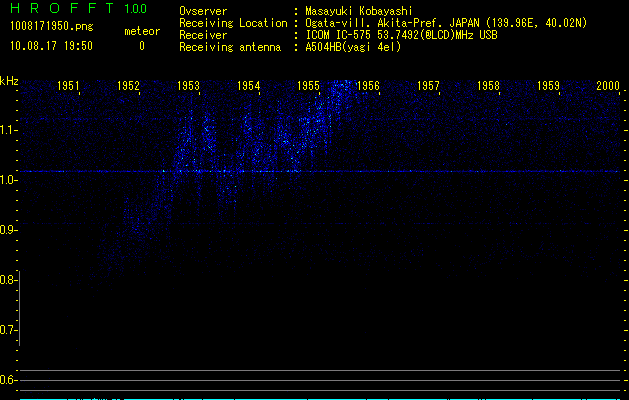Click the 1954 time marker
This screenshot has height=400, width=629.
coord(248,85)
